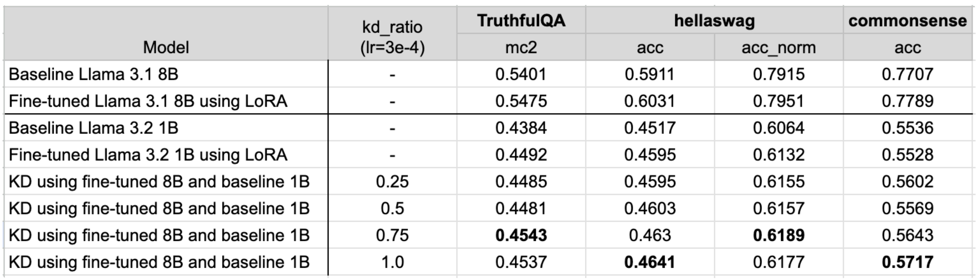Select the mc2 subheader cell
The height and width of the screenshot is (280, 980).
[x=521, y=48]
